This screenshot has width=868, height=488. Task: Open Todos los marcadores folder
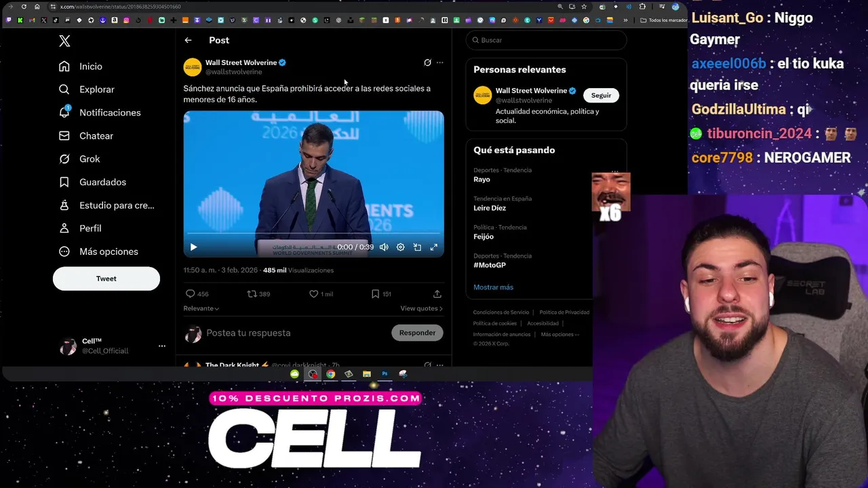point(664,20)
